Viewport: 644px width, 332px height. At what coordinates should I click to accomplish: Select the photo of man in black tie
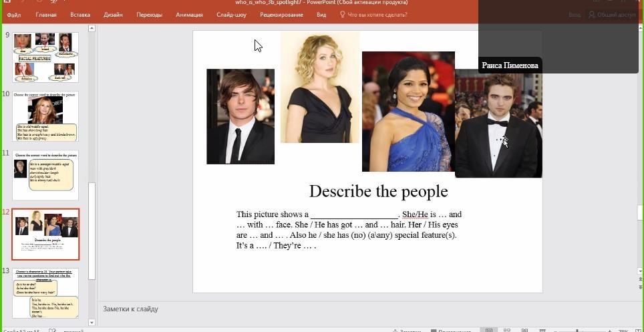pyautogui.click(x=240, y=116)
